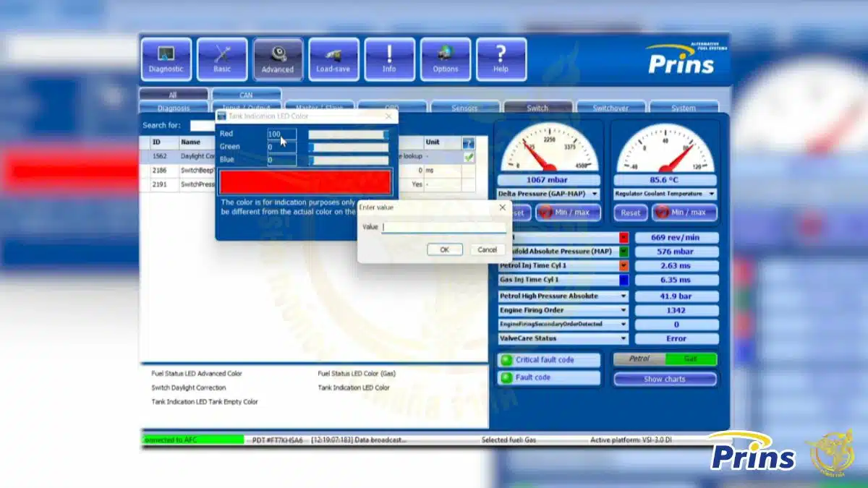The height and width of the screenshot is (488, 868).
Task: Close the Tank Indication LED Color dialog
Action: tap(388, 116)
